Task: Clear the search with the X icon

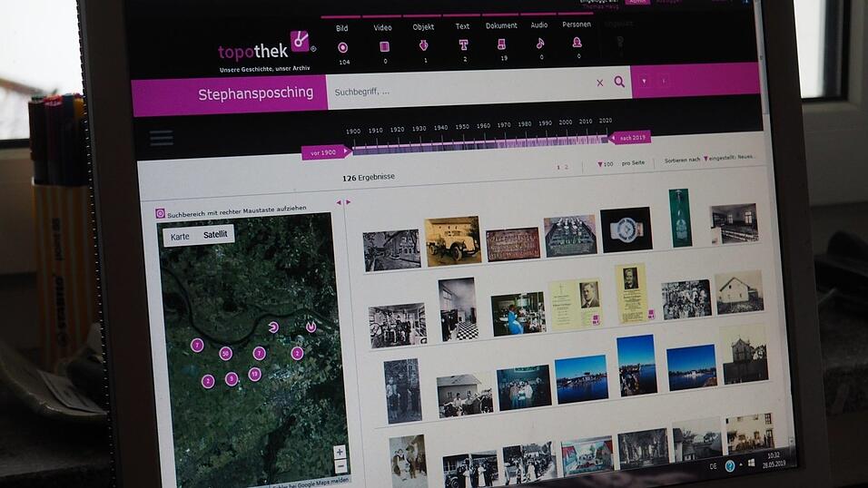Action: pos(599,83)
